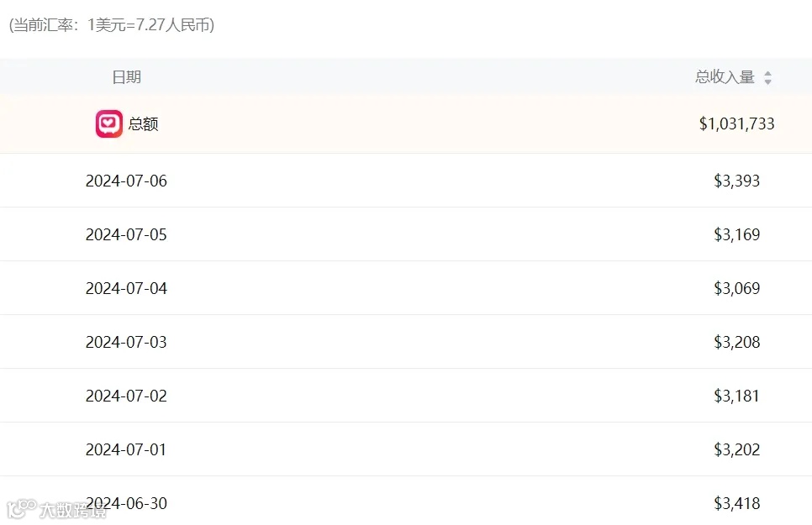Select the 2024-07-02 date row
812x525 pixels.
126,396
